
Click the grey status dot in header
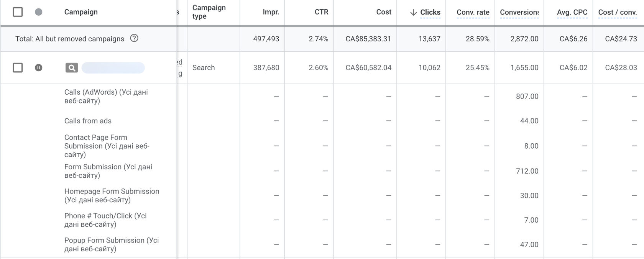pyautogui.click(x=38, y=12)
